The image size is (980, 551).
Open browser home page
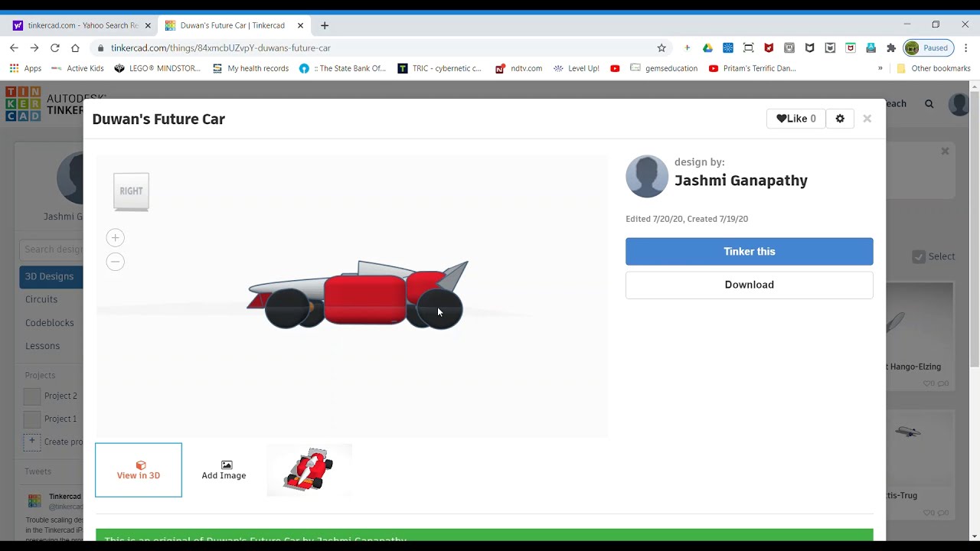[x=75, y=47]
